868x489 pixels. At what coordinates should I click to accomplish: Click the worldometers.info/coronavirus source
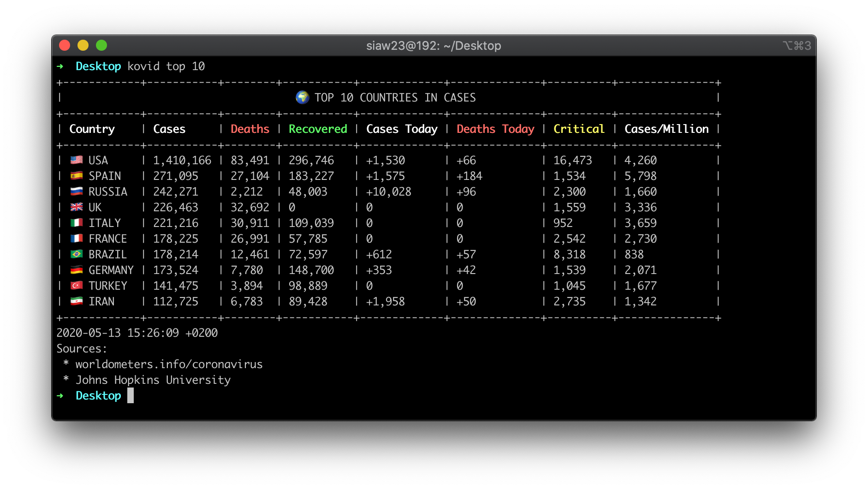[169, 364]
